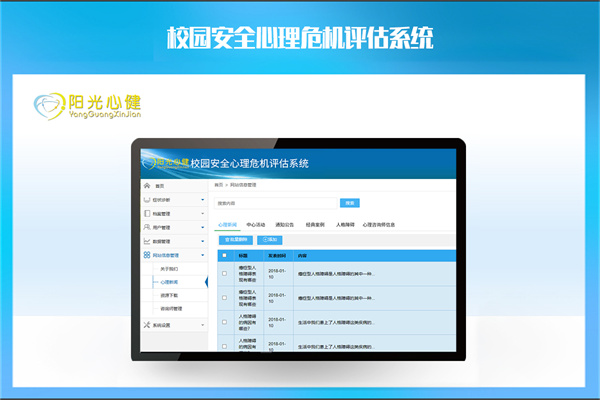
Task: Check the first news row checkbox
Action: (x=224, y=273)
